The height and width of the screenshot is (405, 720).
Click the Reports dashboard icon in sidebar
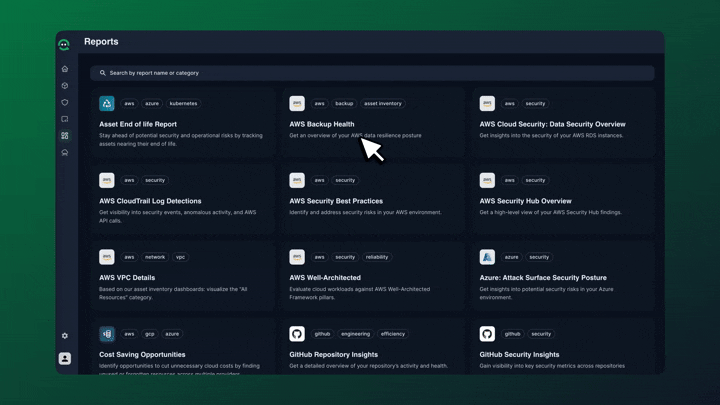65,136
